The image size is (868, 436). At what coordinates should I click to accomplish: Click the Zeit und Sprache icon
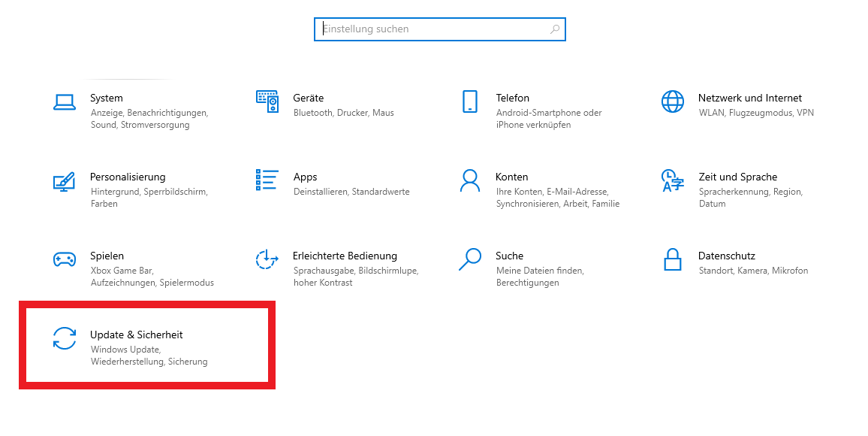(673, 180)
